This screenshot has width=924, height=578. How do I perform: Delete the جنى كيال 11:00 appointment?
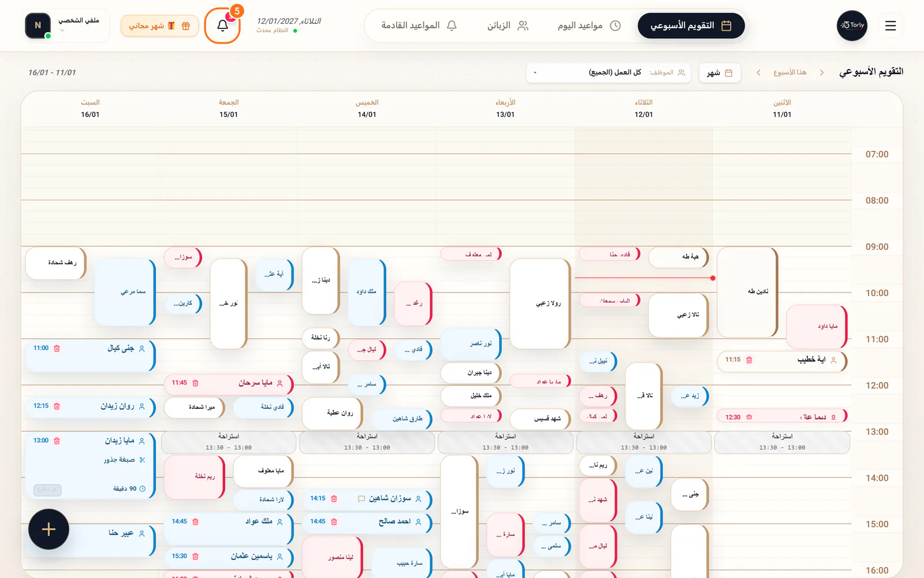tap(57, 348)
